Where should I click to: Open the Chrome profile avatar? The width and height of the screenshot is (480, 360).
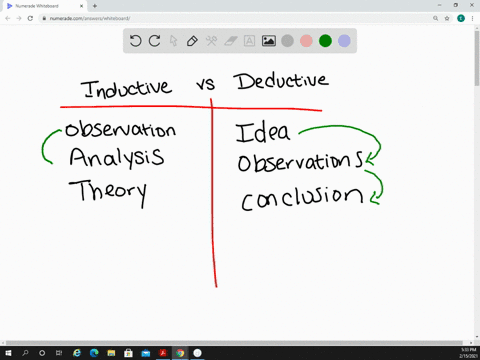coord(461,18)
